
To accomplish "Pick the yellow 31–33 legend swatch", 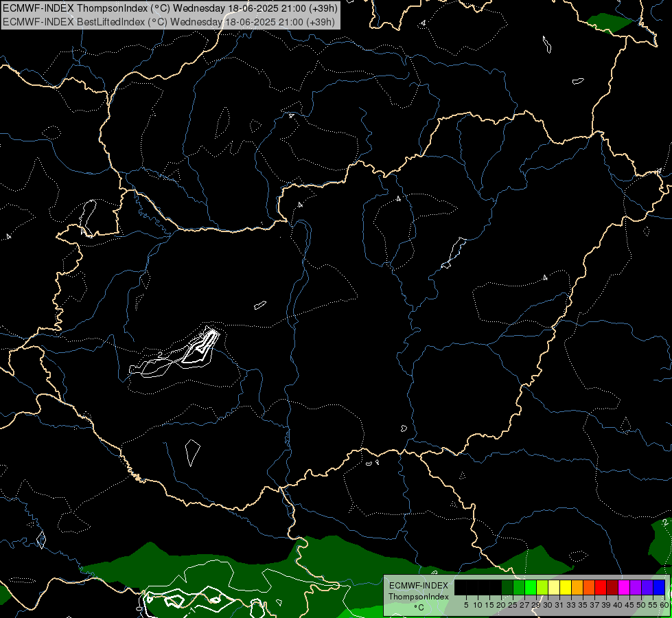I will pyautogui.click(x=566, y=587).
